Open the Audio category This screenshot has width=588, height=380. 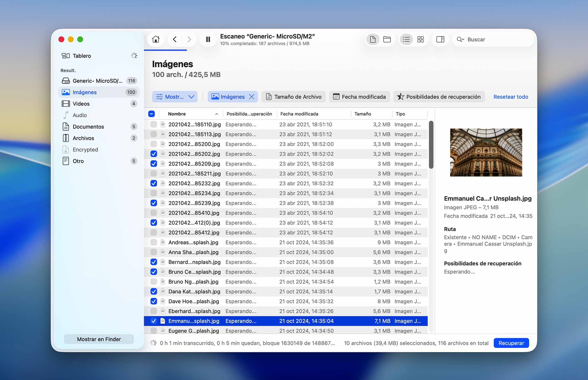(x=99, y=115)
